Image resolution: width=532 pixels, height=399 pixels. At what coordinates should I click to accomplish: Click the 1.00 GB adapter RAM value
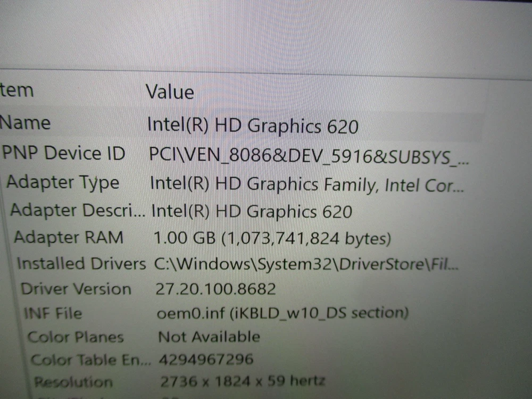(272, 238)
